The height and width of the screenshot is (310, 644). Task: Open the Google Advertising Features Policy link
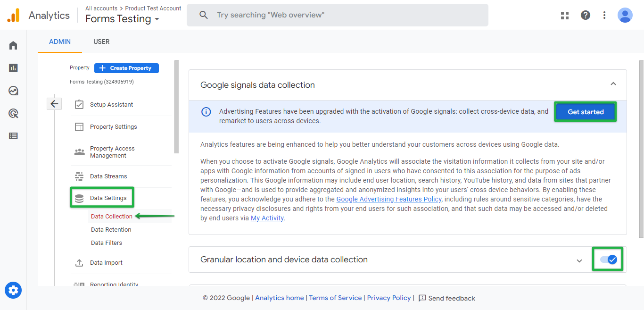click(x=389, y=199)
